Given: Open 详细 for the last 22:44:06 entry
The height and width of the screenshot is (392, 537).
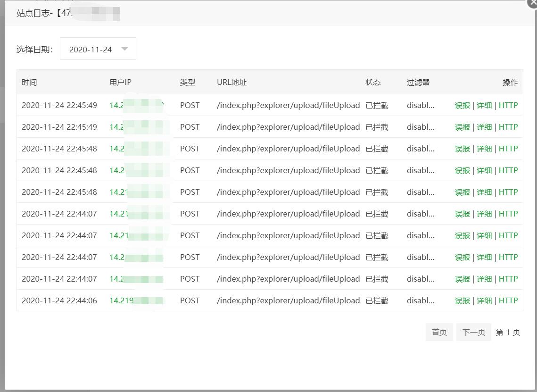Looking at the screenshot, I should point(484,300).
